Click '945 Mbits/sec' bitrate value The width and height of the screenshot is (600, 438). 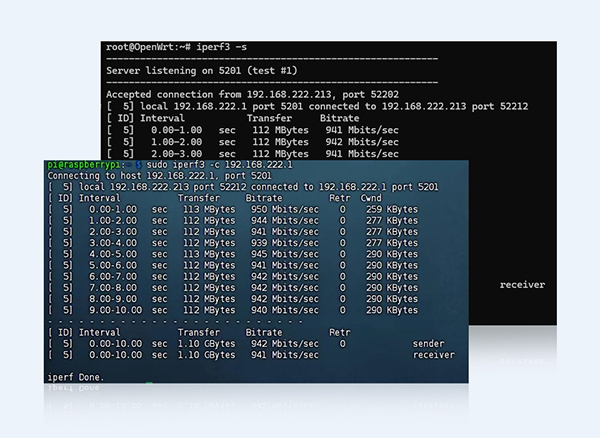[284, 254]
